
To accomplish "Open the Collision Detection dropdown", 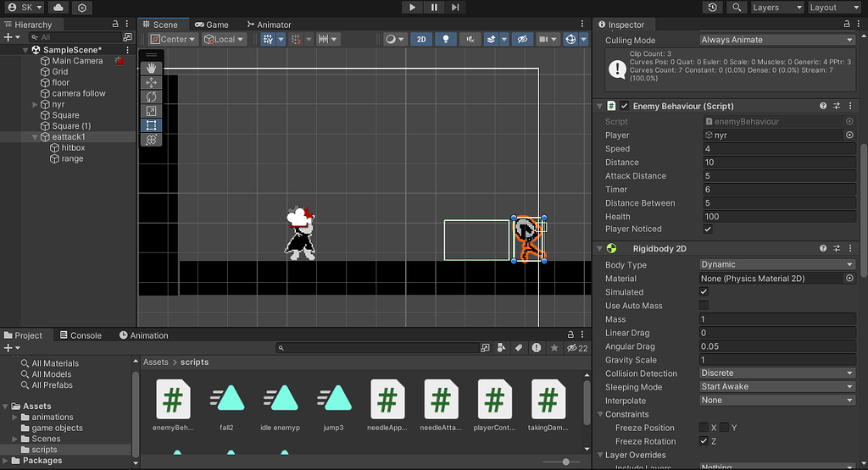I will [x=776, y=373].
